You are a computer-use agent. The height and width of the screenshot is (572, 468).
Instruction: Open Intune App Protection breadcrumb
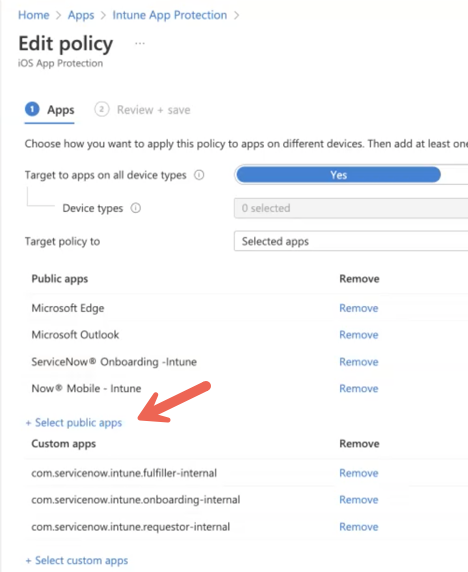(170, 15)
